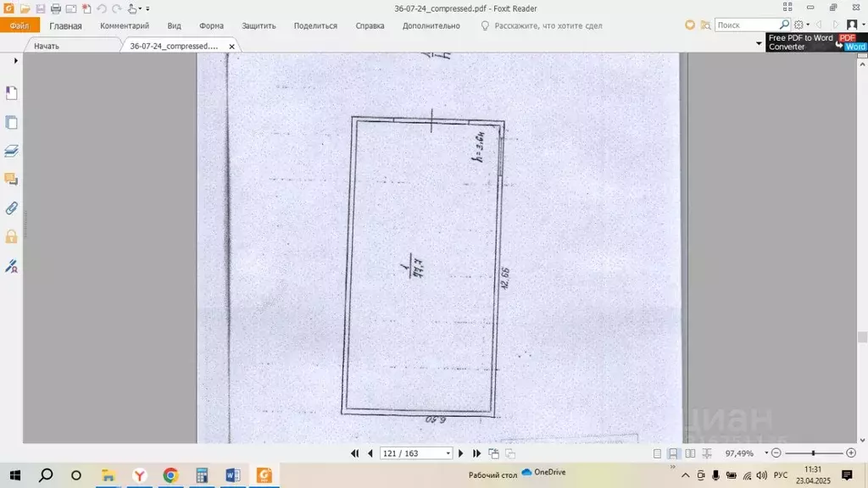Click the orange heart icon near search
Screen dimensions: 868x488
coord(690,25)
